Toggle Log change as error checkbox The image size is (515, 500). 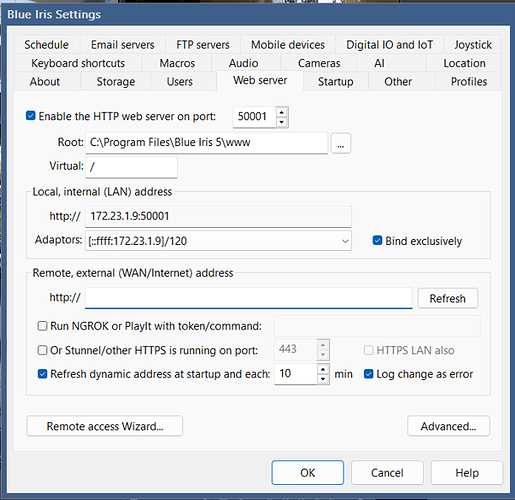[x=368, y=374]
